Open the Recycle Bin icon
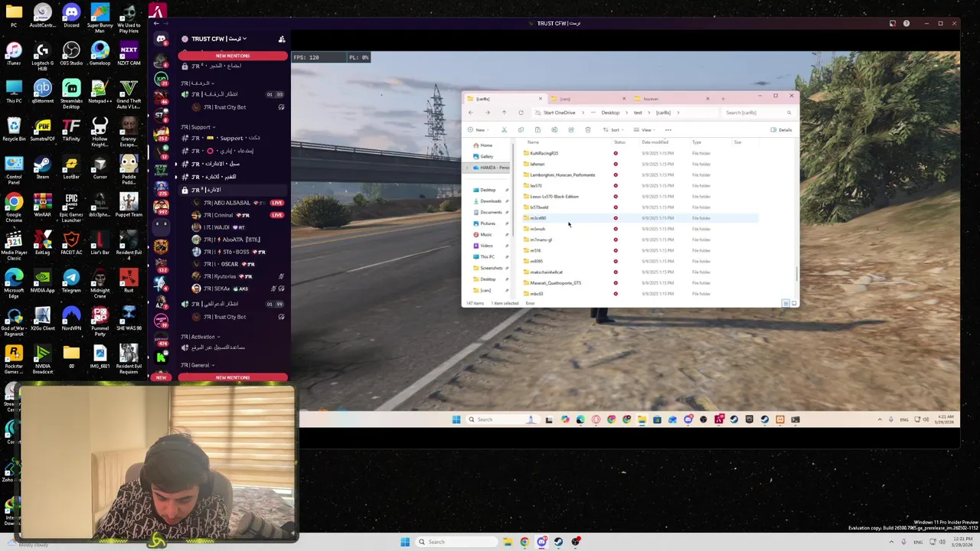This screenshot has height=551, width=980. click(x=14, y=128)
